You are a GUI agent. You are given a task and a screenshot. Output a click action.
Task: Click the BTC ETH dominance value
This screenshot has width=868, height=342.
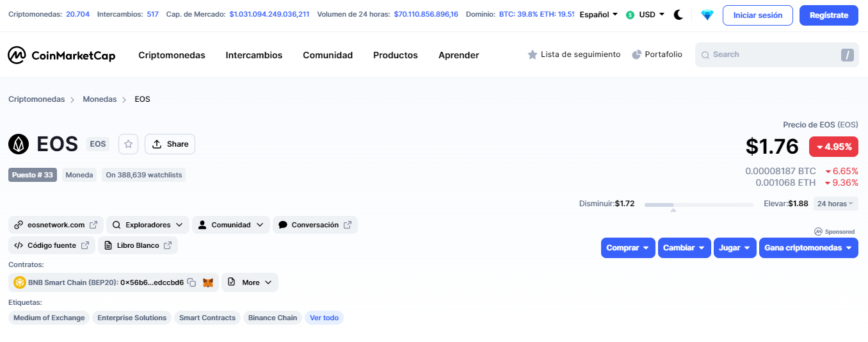536,14
